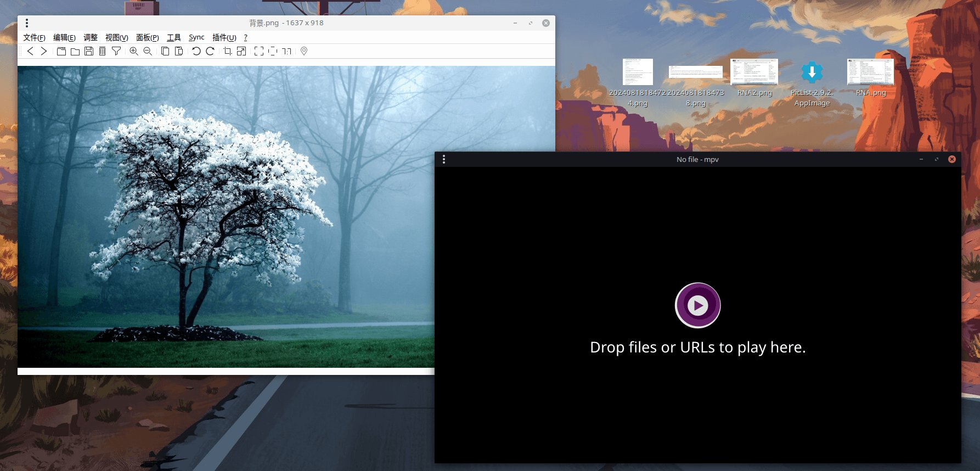980x471 pixels.
Task: Delete image using trash icon
Action: [x=102, y=51]
